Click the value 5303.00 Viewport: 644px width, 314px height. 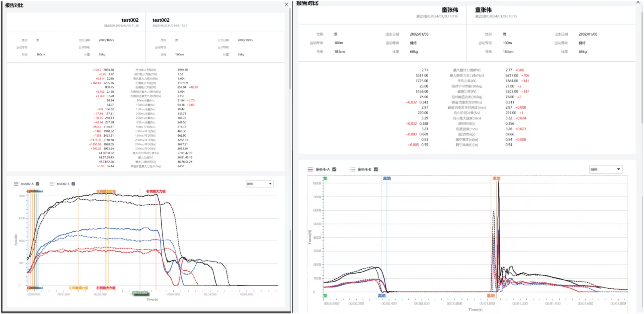coord(512,92)
